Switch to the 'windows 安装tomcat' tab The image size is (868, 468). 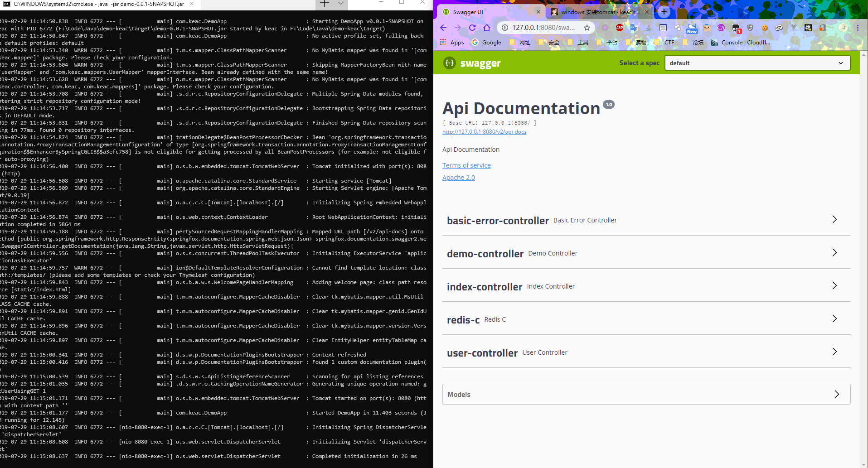(x=599, y=12)
